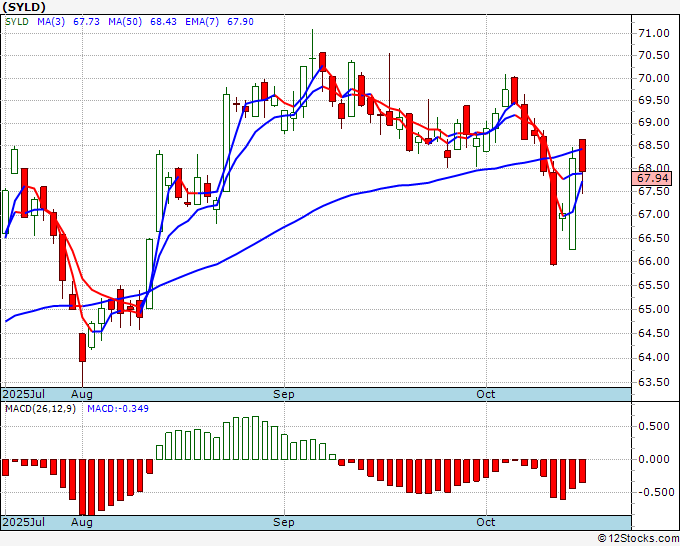Click the 68.50 price axis label
The height and width of the screenshot is (546, 680).
tap(654, 146)
